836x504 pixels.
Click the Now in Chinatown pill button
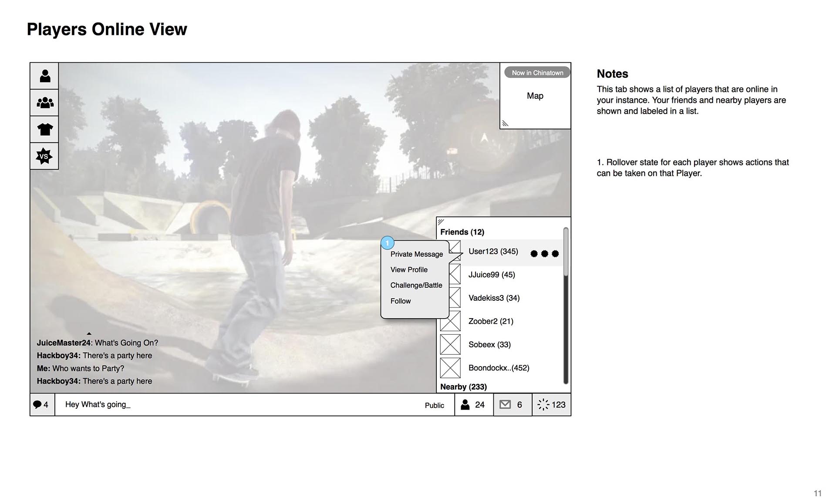[537, 73]
